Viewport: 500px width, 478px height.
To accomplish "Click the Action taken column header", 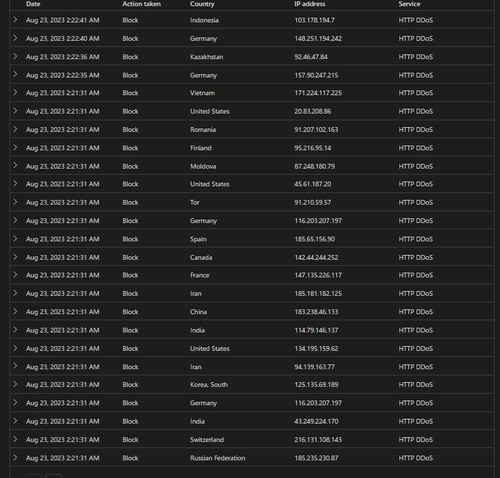I will [x=141, y=4].
